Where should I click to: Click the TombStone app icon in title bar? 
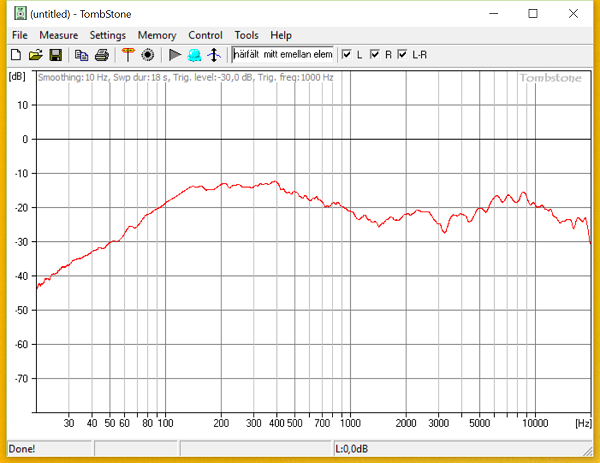20,14
